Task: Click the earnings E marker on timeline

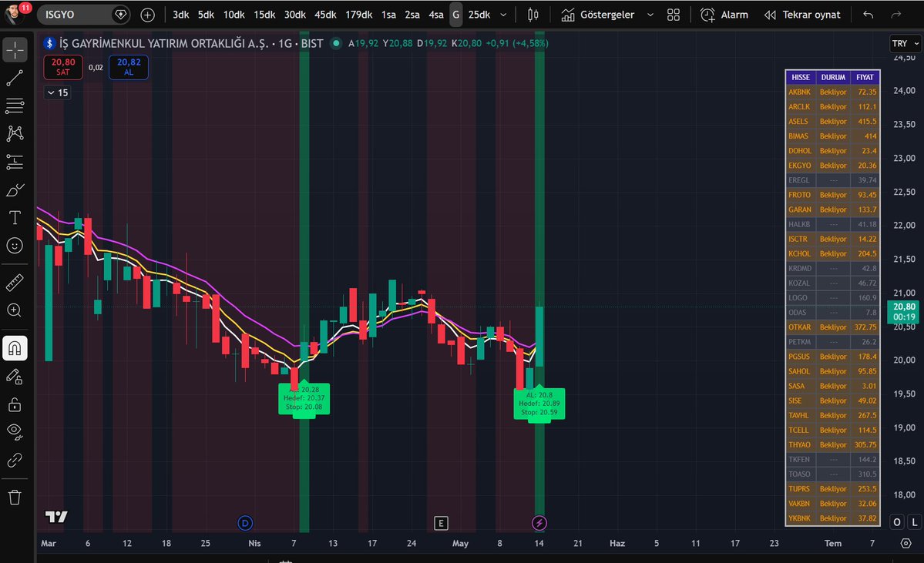Action: [441, 523]
